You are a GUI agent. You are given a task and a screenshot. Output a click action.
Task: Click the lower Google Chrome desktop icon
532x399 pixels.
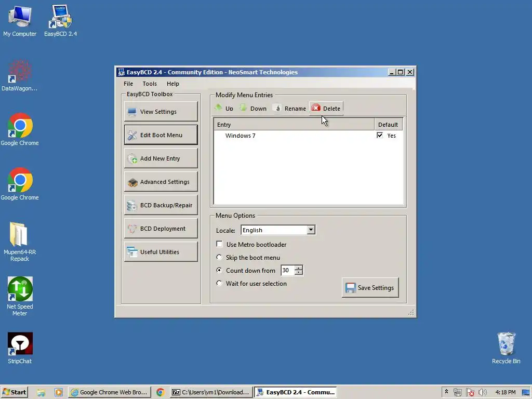20,184
